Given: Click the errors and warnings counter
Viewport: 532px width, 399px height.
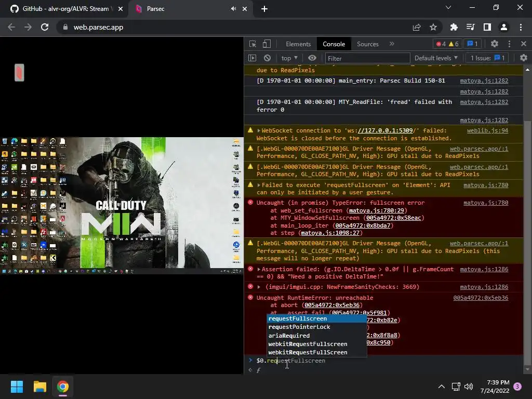Looking at the screenshot, I should (447, 44).
